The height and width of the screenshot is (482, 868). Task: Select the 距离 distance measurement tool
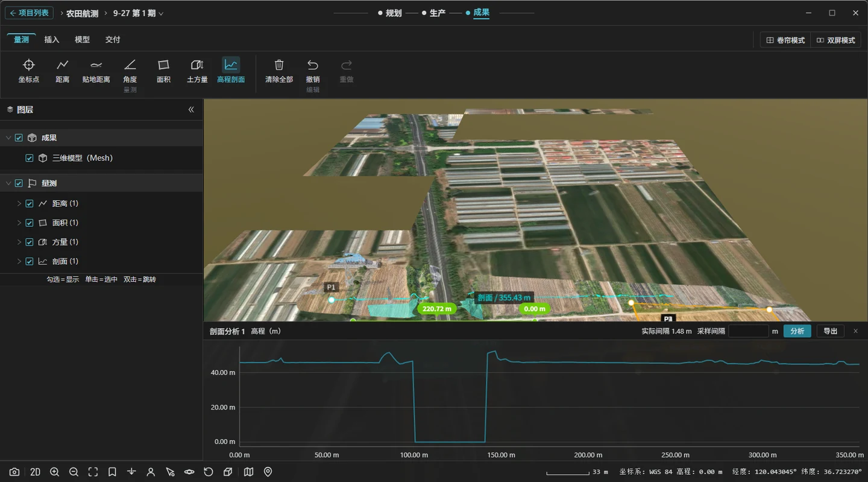[63, 71]
